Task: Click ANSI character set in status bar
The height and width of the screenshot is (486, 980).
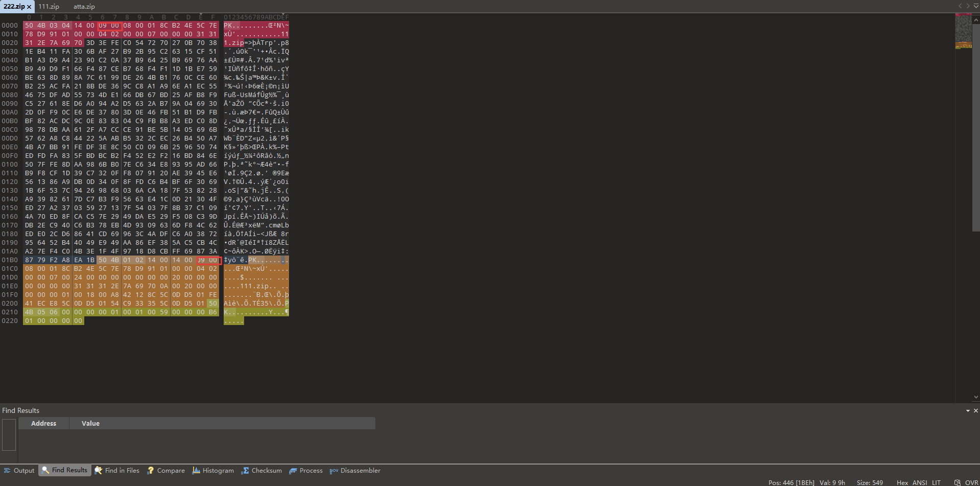Action: [920, 482]
